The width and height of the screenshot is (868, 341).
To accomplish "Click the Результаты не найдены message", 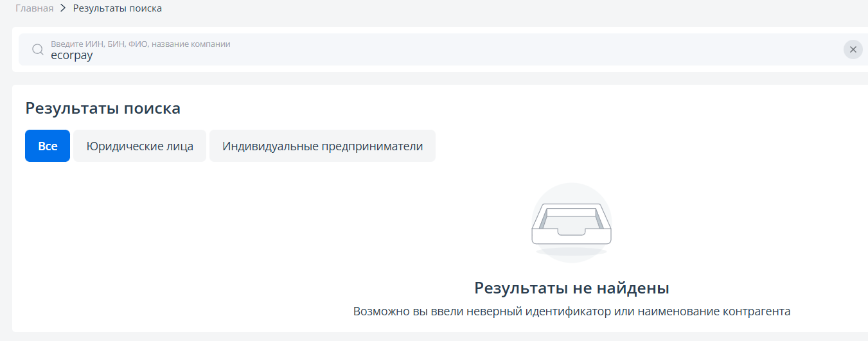I will [x=572, y=287].
